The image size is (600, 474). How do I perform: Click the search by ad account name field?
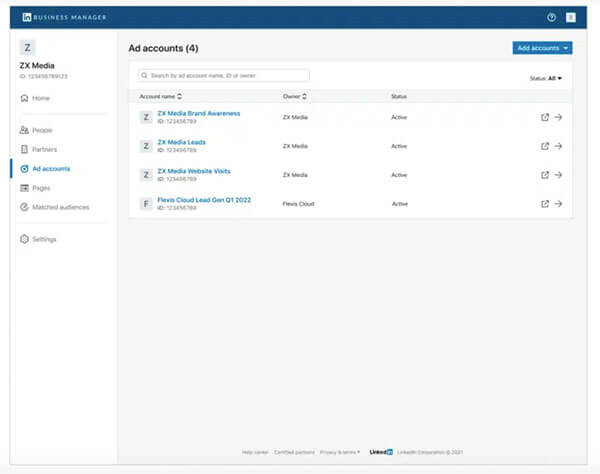(223, 75)
